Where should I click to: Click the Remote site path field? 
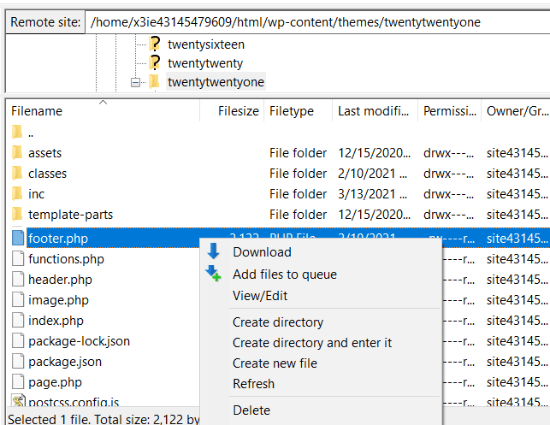coord(318,22)
